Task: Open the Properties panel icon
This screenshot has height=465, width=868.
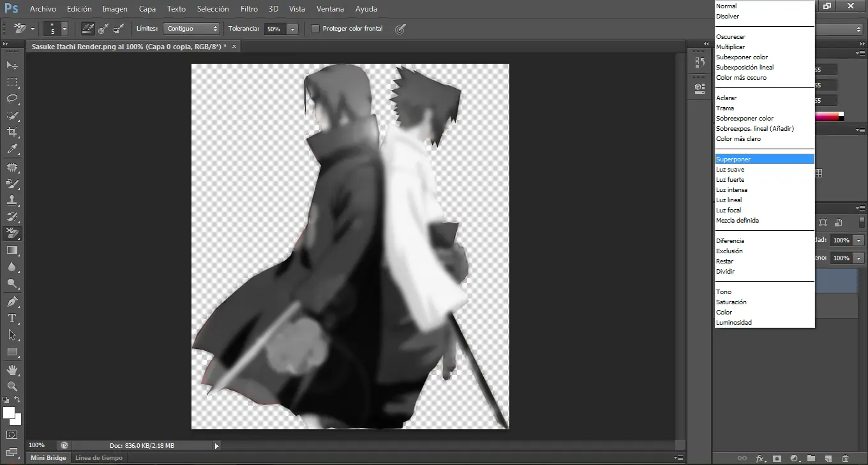Action: (700, 88)
